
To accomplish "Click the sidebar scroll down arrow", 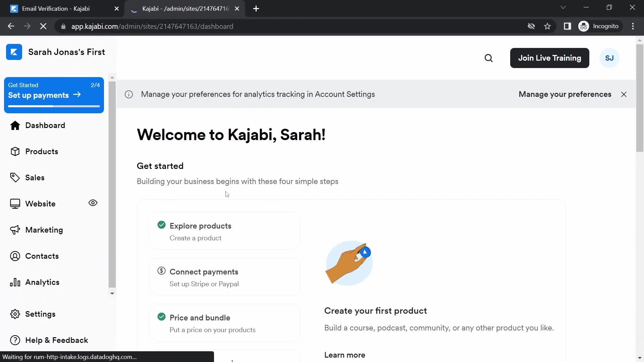I will pos(112,293).
